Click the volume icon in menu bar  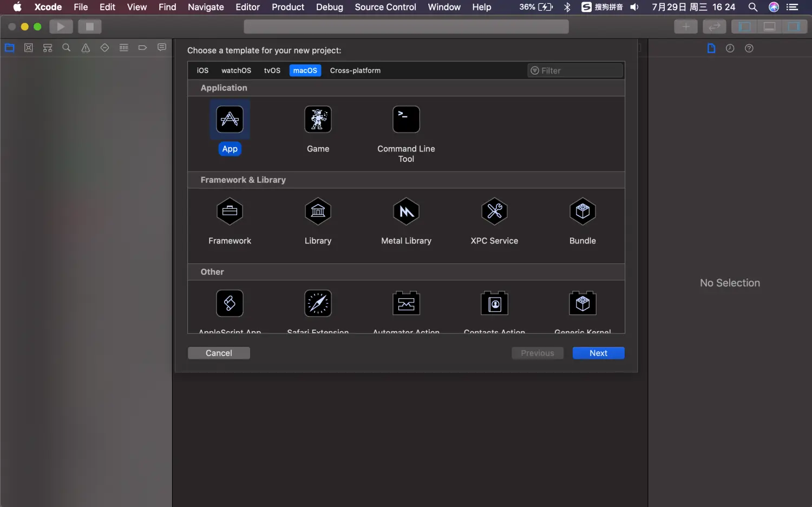[x=634, y=7]
